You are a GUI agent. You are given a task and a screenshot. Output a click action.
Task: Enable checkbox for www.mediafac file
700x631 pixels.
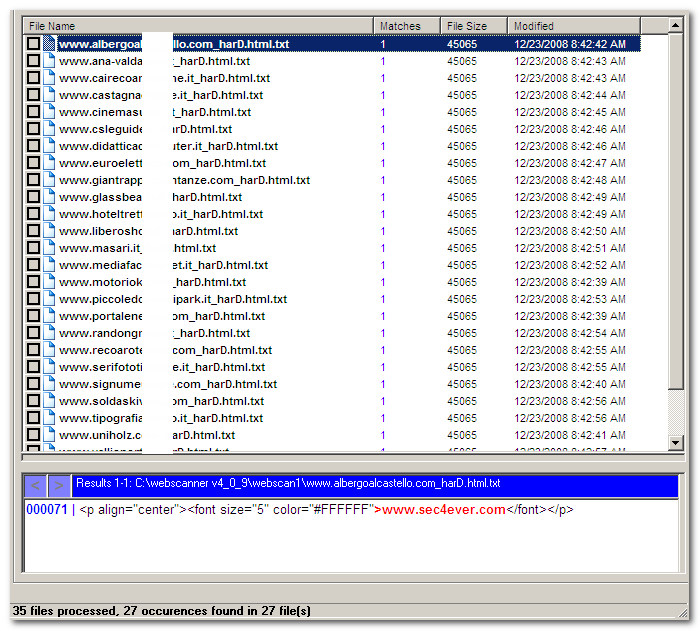[x=33, y=265]
